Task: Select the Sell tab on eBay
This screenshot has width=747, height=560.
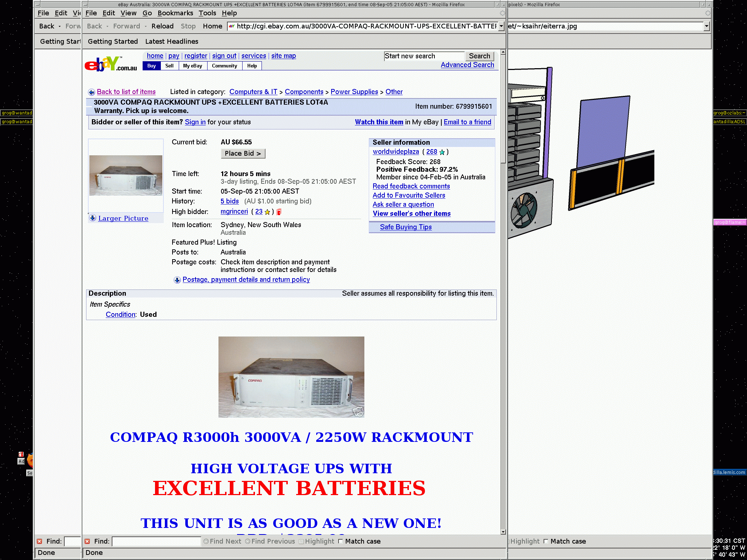Action: point(170,66)
